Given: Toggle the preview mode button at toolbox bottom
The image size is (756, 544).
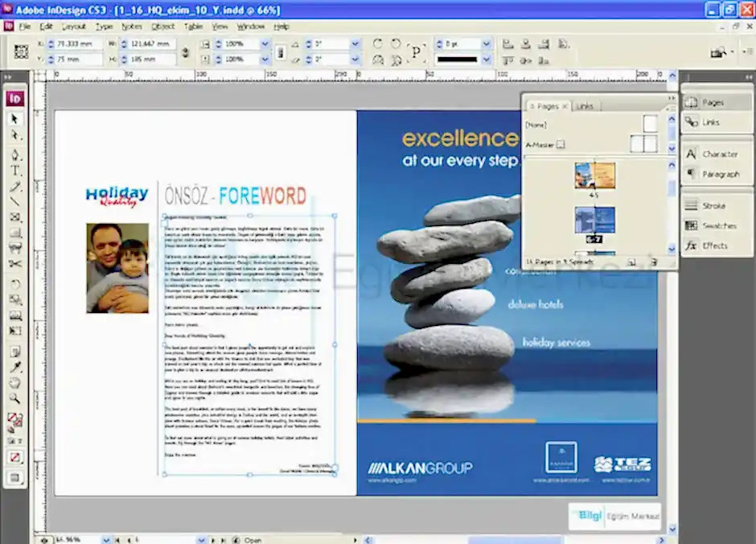Looking at the screenshot, I should click(x=15, y=477).
